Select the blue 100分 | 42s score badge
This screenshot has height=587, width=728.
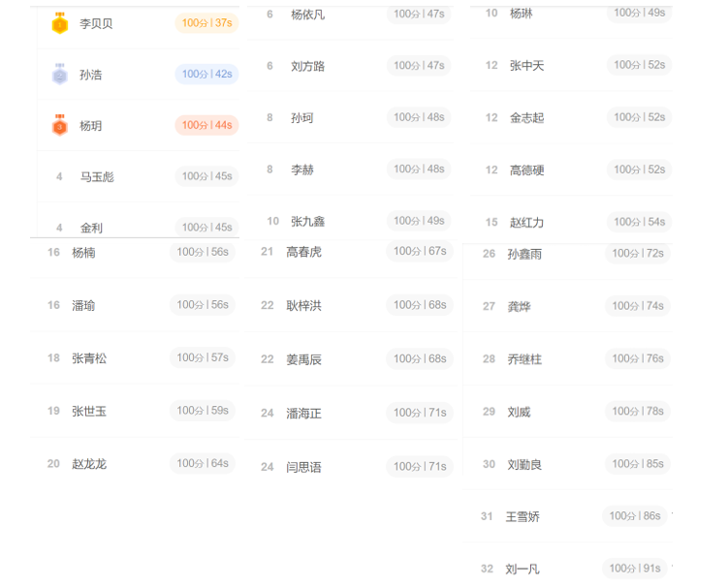coord(206,74)
